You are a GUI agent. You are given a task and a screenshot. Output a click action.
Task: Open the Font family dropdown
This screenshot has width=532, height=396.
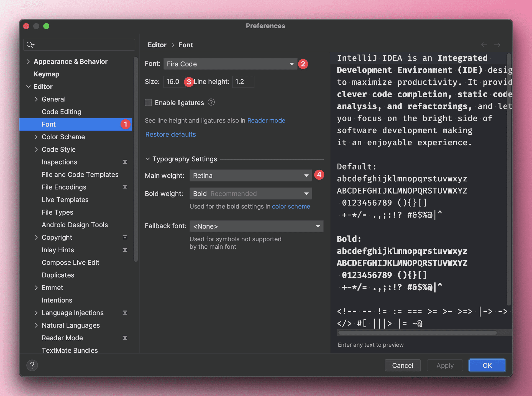coord(230,64)
